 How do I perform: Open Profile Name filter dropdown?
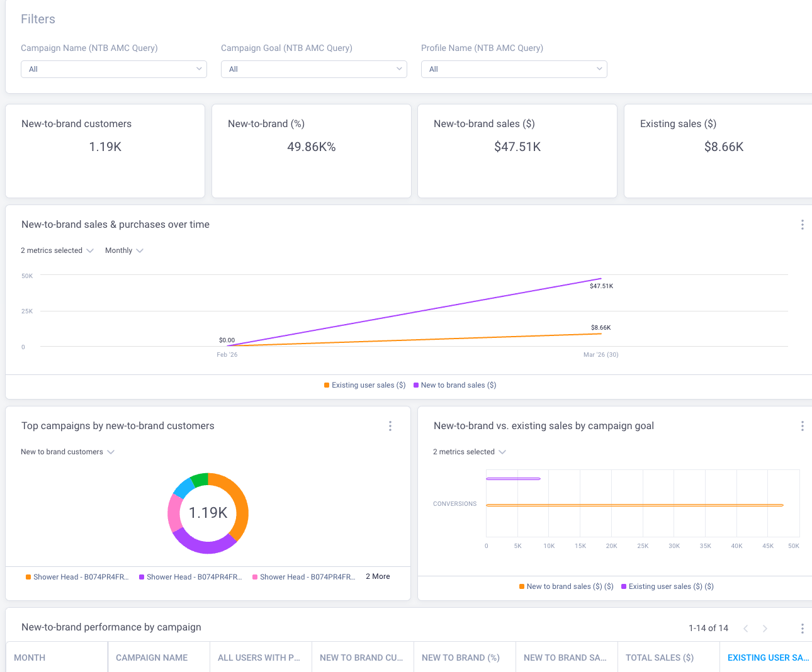(514, 69)
